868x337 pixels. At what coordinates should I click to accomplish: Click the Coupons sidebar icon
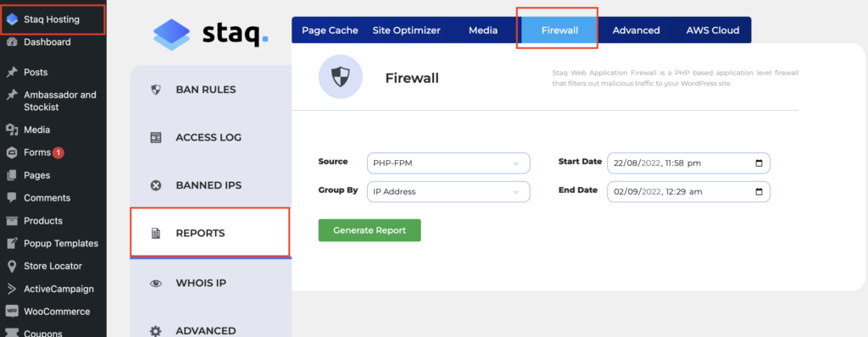coord(12,333)
